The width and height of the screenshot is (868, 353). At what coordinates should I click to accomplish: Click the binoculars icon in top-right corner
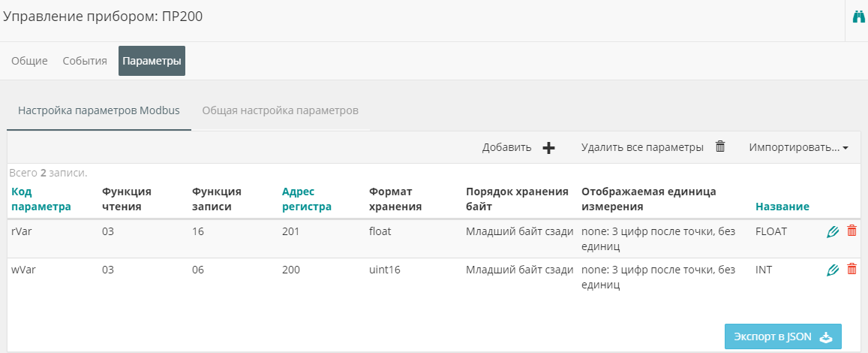pos(858,17)
